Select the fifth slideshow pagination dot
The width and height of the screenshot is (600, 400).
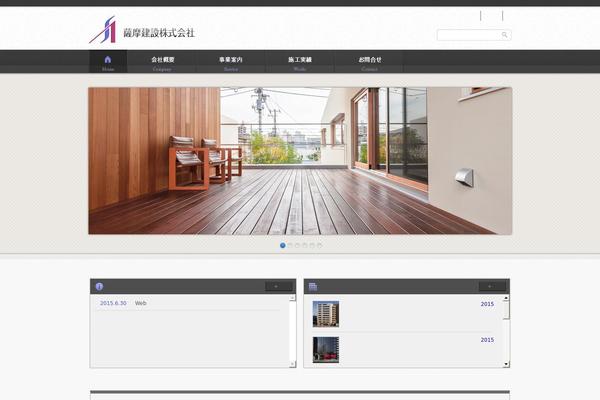312,245
